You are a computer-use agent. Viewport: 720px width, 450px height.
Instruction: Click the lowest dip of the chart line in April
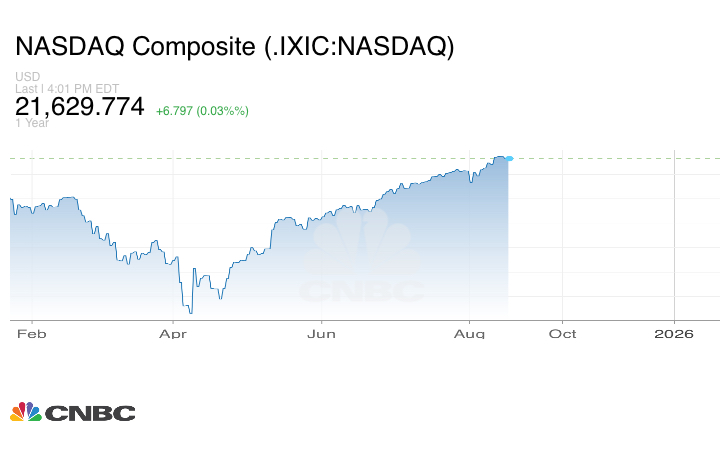[189, 312]
